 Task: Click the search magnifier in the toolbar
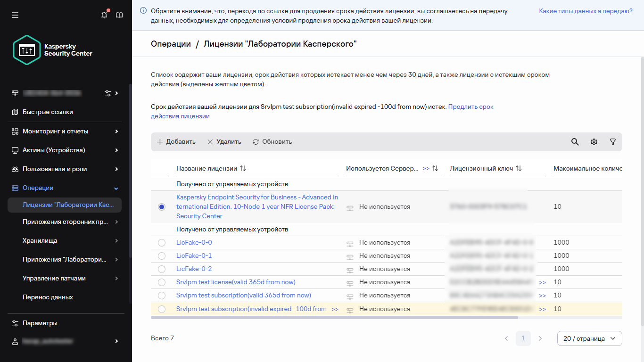tap(575, 142)
